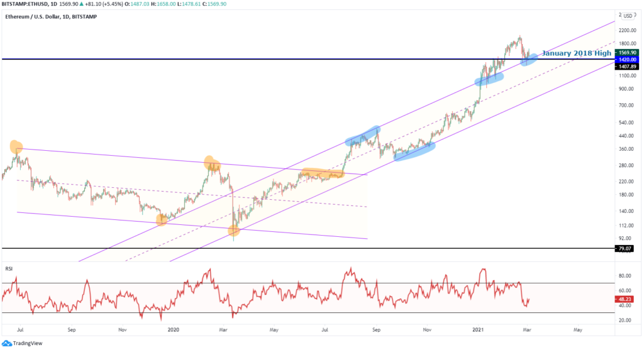Select orange highlight at the February 2020 peak
644x350 pixels.
211,165
